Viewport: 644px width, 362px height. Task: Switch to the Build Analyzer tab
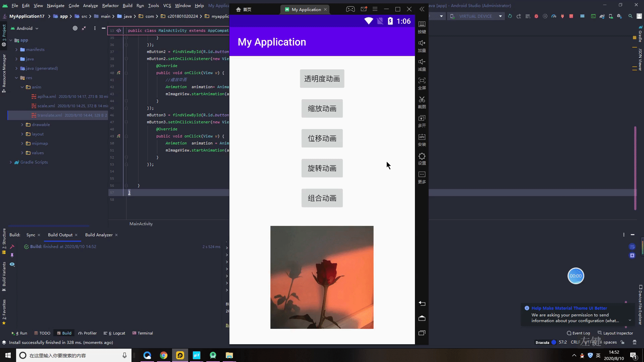pos(99,235)
